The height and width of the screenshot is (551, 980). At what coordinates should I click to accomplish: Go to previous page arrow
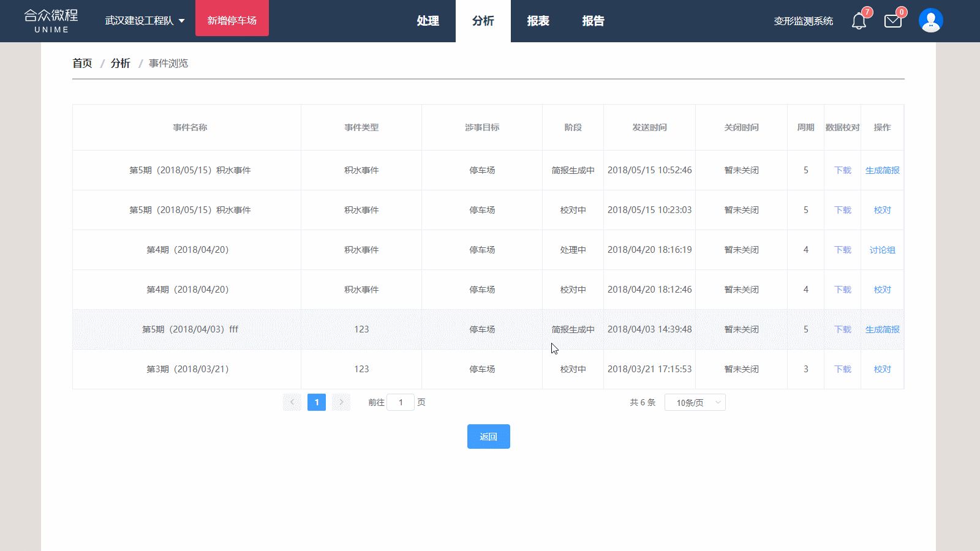292,402
